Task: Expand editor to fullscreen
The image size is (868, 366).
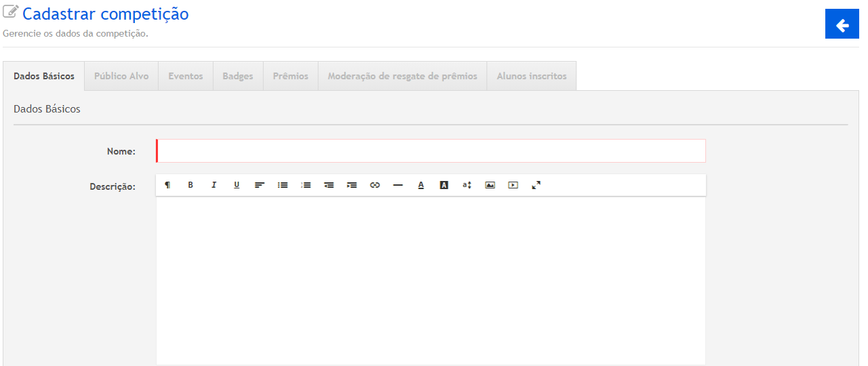Action: tap(536, 185)
